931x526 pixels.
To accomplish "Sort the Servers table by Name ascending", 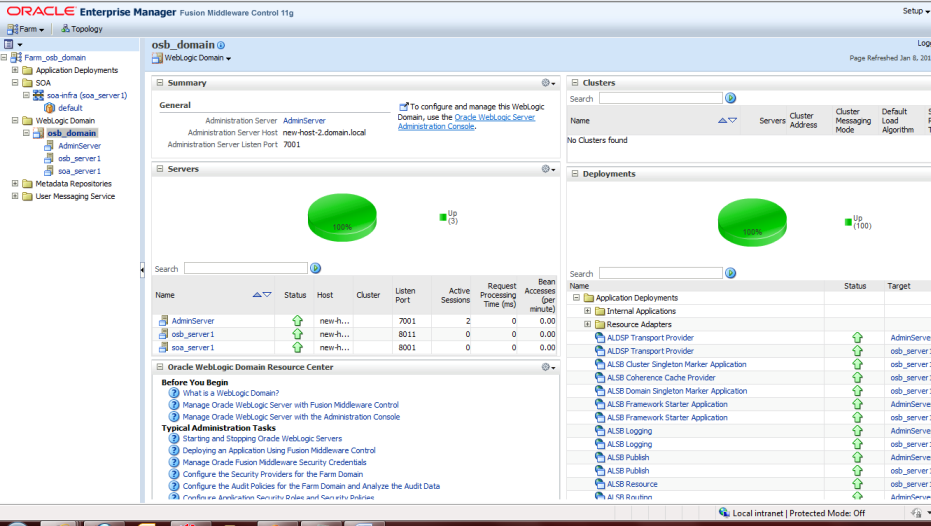I will tap(257, 295).
